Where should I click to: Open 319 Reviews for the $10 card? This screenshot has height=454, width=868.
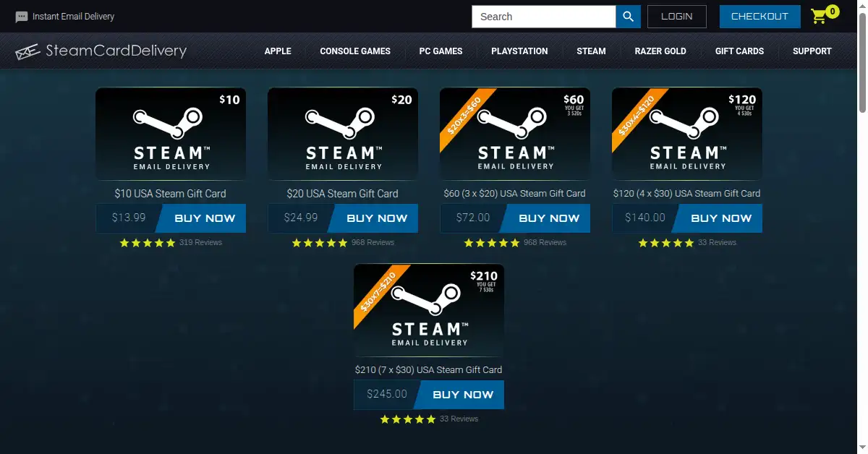tap(200, 243)
